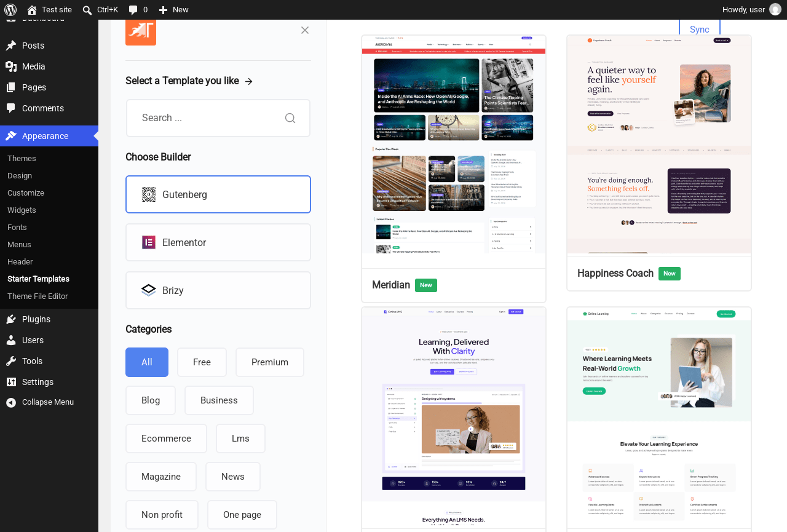Filter templates by Magazine category

(x=161, y=477)
